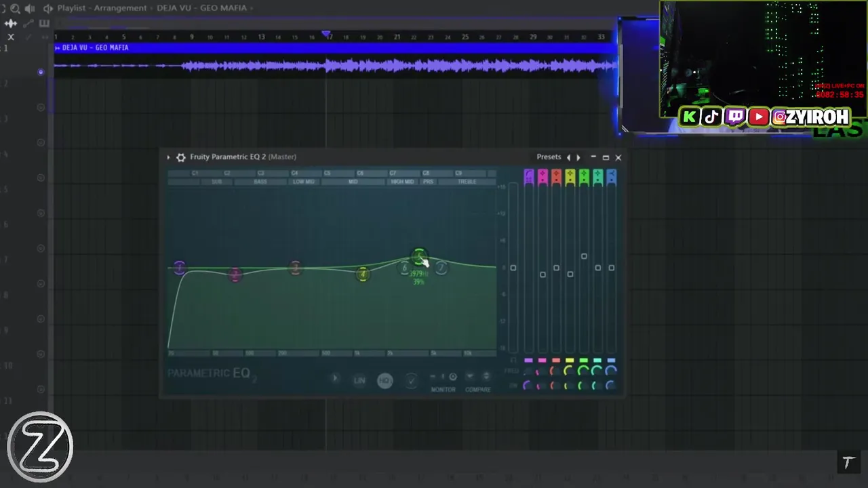Select EQ band 3 red token
The height and width of the screenshot is (488, 868).
295,268
